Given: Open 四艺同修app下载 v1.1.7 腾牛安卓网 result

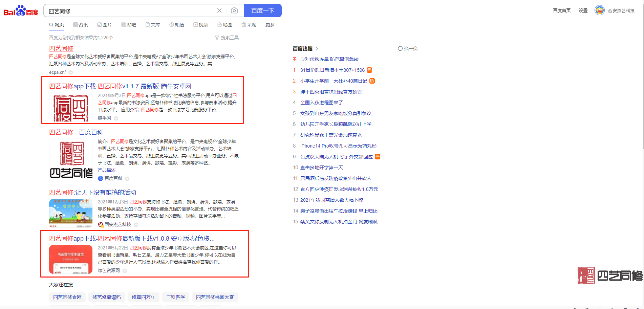Looking at the screenshot, I should pyautogui.click(x=120, y=86).
